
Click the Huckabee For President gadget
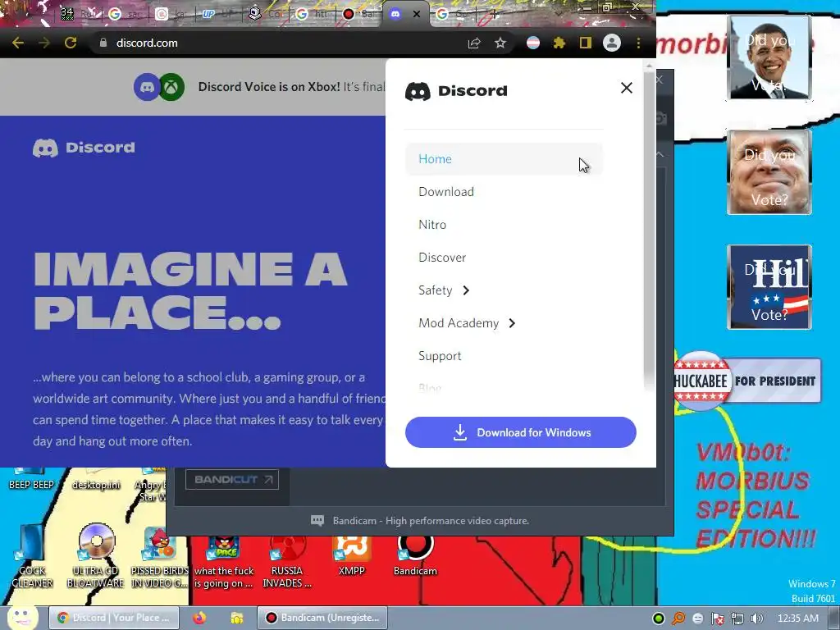click(747, 381)
